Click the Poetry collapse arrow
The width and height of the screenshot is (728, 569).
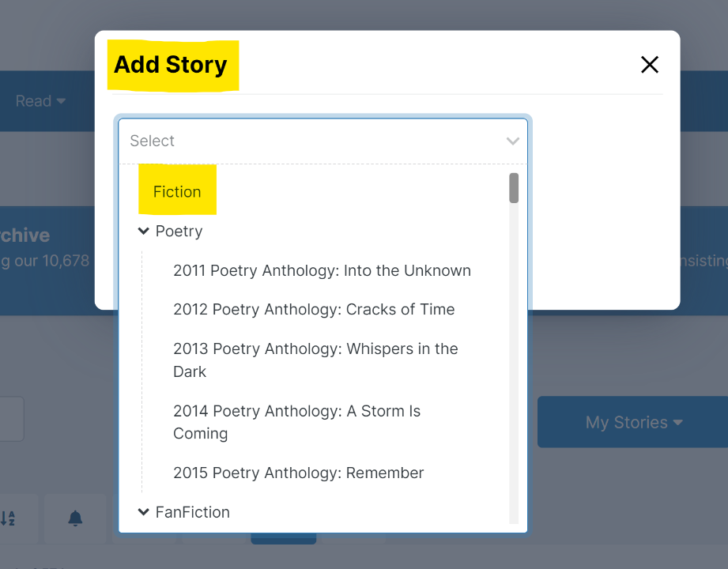click(x=143, y=231)
